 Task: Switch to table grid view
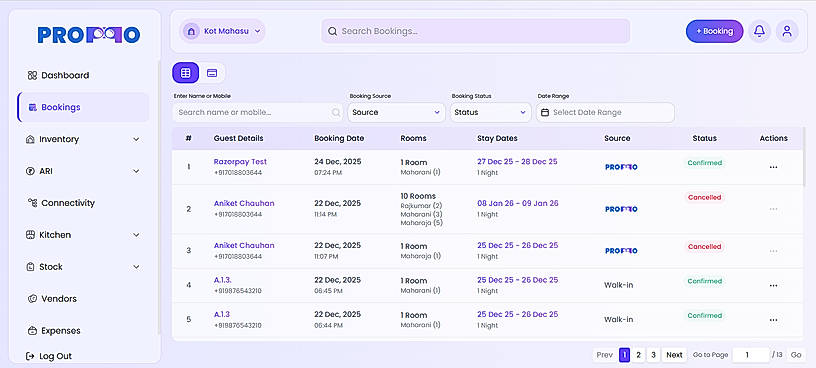(x=186, y=73)
